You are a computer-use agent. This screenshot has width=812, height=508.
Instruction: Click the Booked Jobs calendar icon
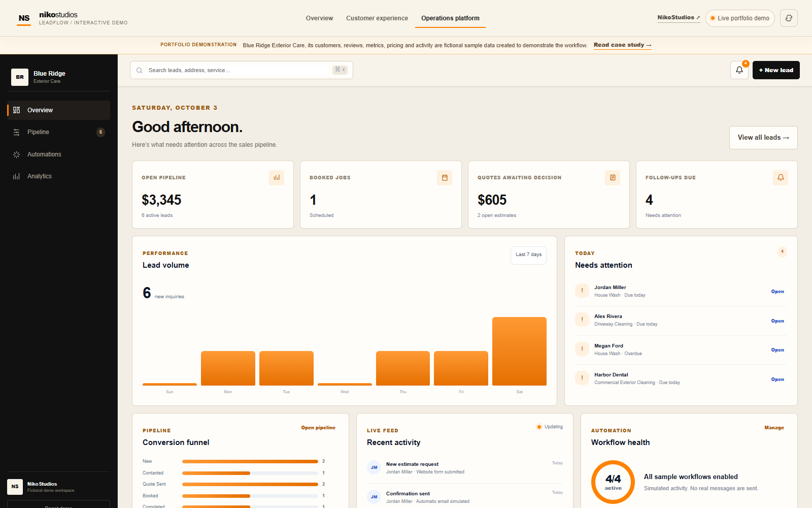coord(445,178)
